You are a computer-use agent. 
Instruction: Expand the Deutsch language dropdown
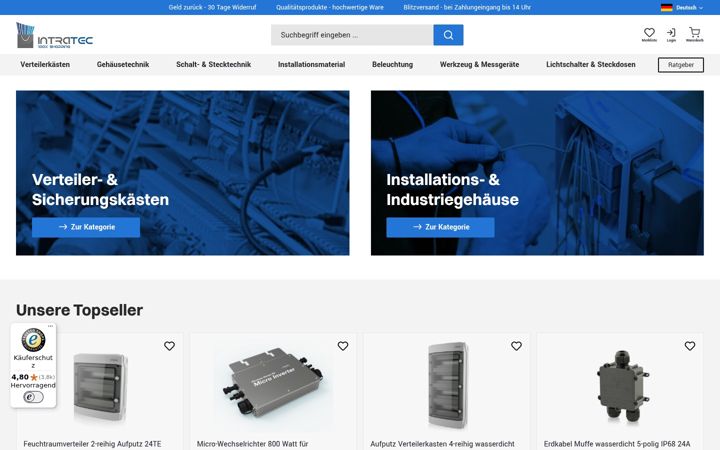689,7
